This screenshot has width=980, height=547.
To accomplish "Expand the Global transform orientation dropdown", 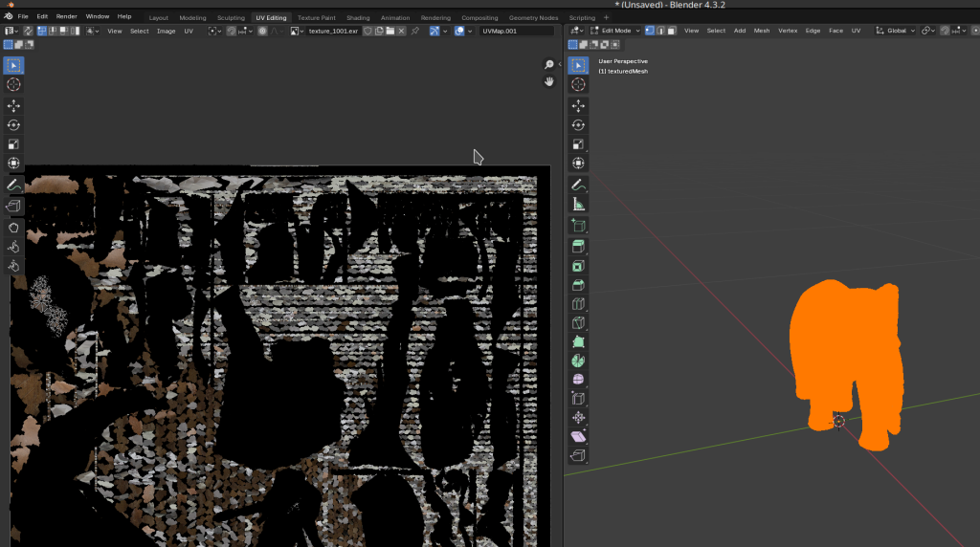I will coord(896,31).
